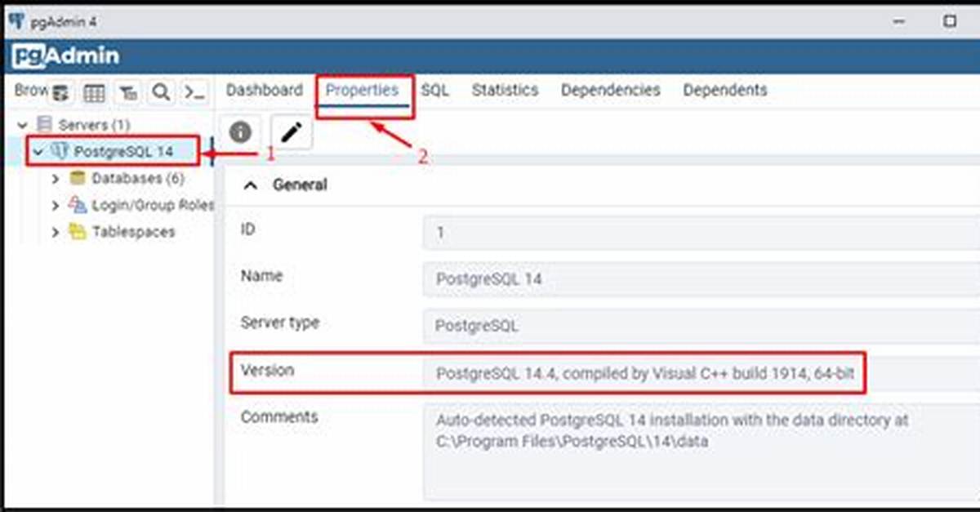
Task: Maximize the pgAdmin 4 window
Action: [950, 21]
